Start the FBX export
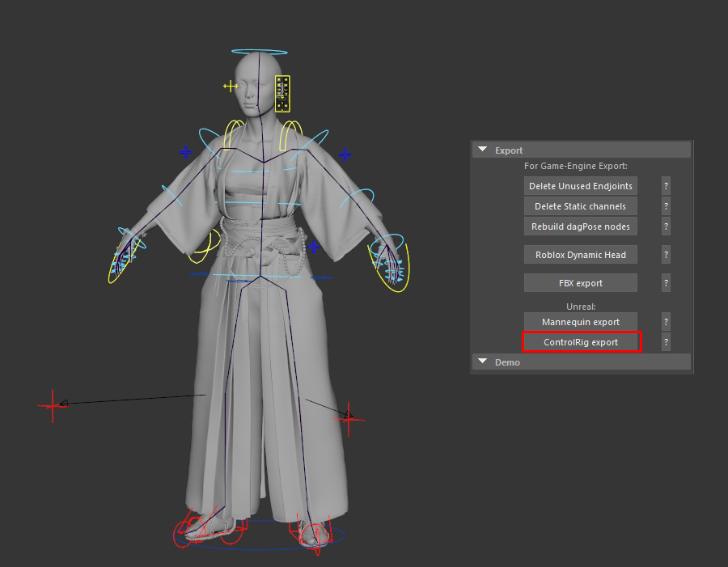The width and height of the screenshot is (728, 567). tap(580, 283)
